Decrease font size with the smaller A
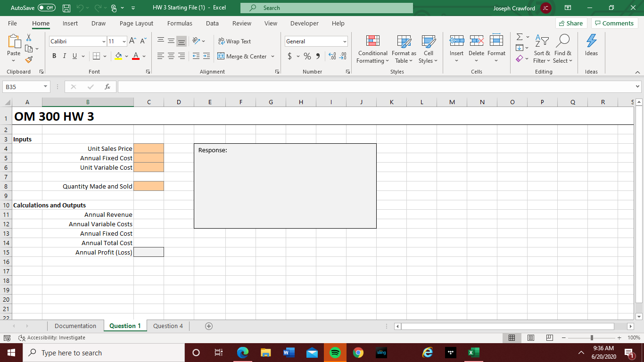This screenshot has height=362, width=644. point(143,41)
